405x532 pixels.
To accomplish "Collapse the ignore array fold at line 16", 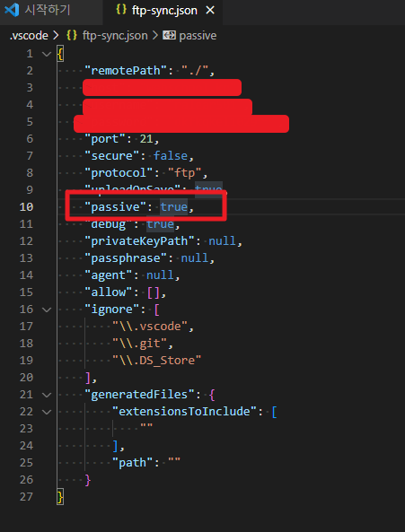I will [x=47, y=310].
